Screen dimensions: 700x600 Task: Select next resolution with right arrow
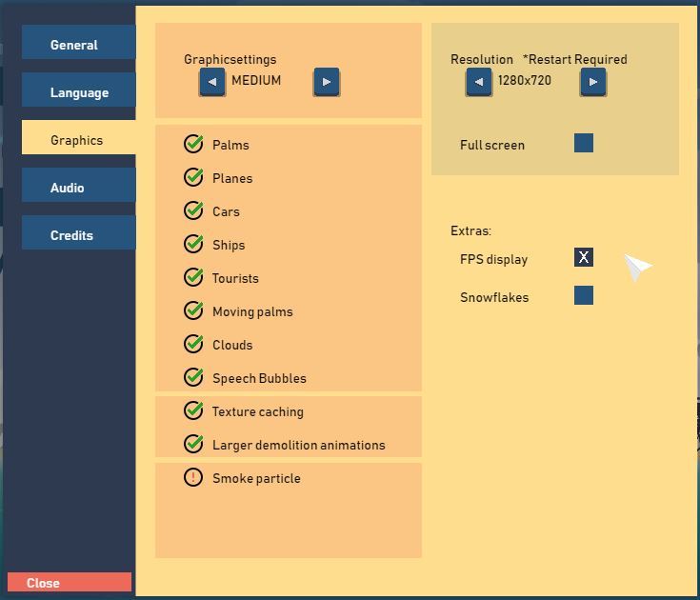click(592, 82)
